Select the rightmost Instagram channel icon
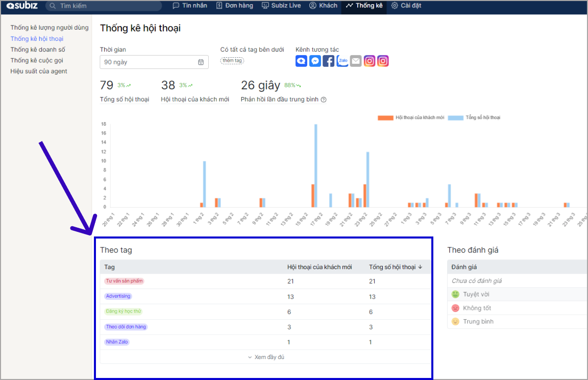This screenshot has width=588, height=380. [383, 61]
